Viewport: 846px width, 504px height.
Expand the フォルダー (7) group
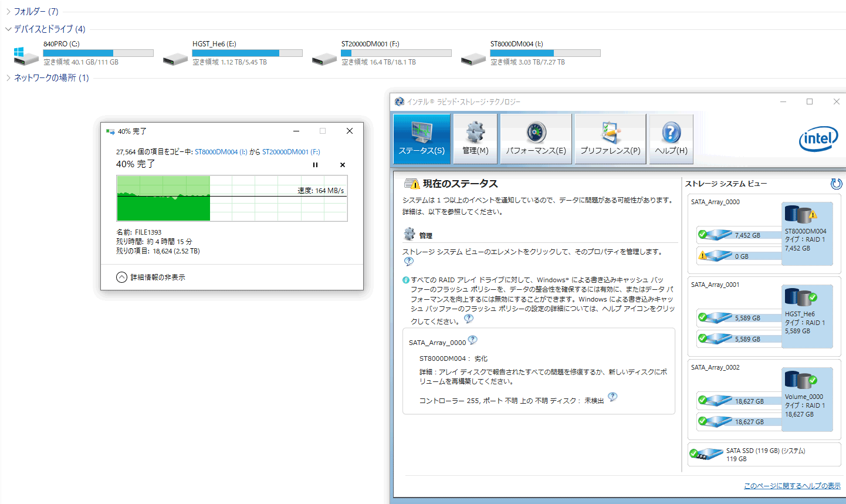8,12
